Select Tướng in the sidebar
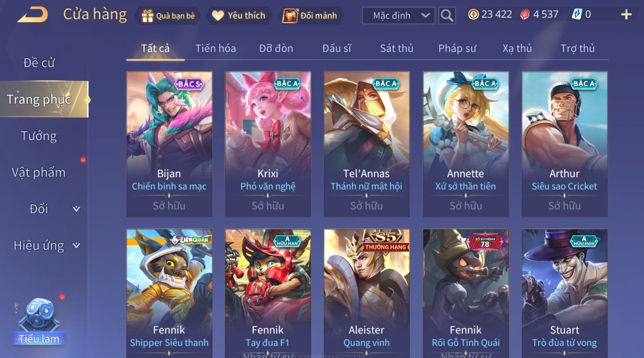The image size is (644, 358). tap(39, 136)
